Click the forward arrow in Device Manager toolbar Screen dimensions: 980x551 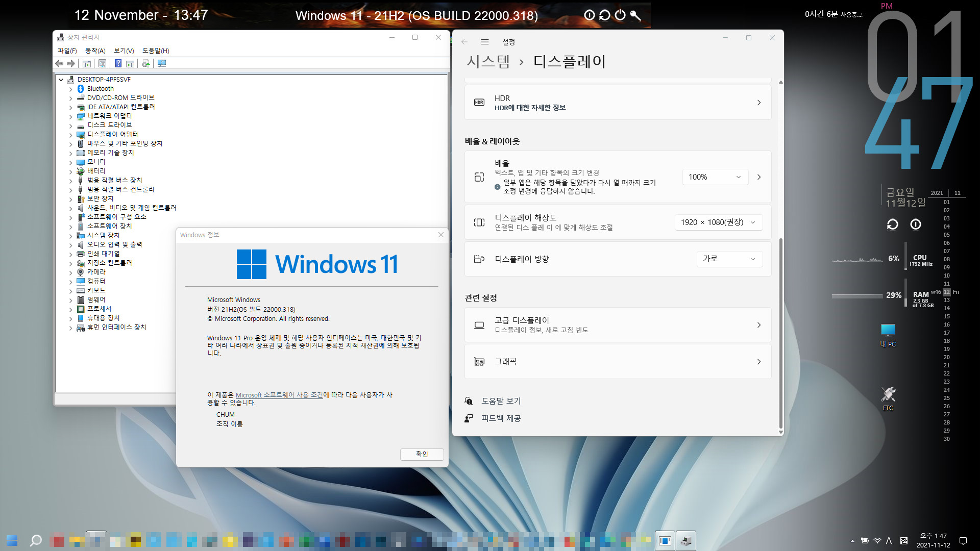[x=71, y=63]
